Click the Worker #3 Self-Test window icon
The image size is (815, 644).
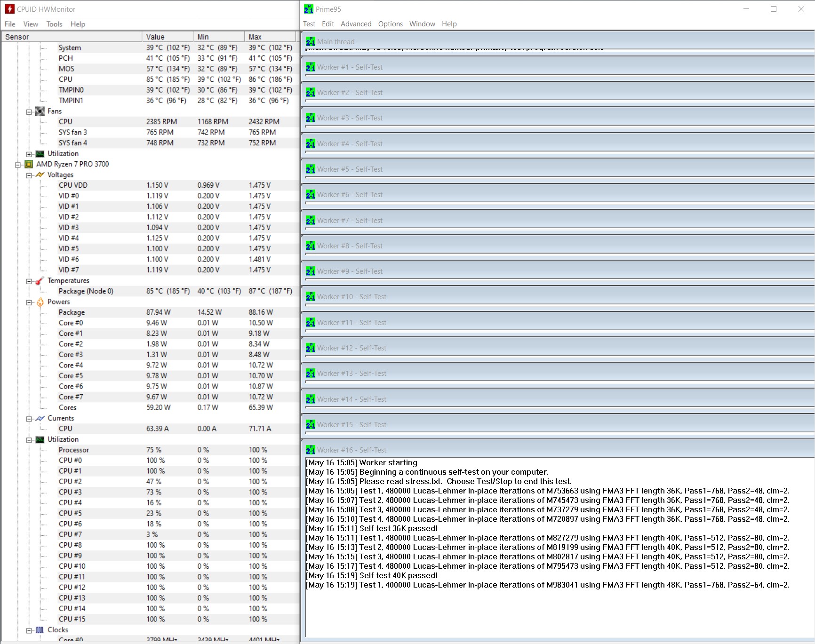(311, 118)
